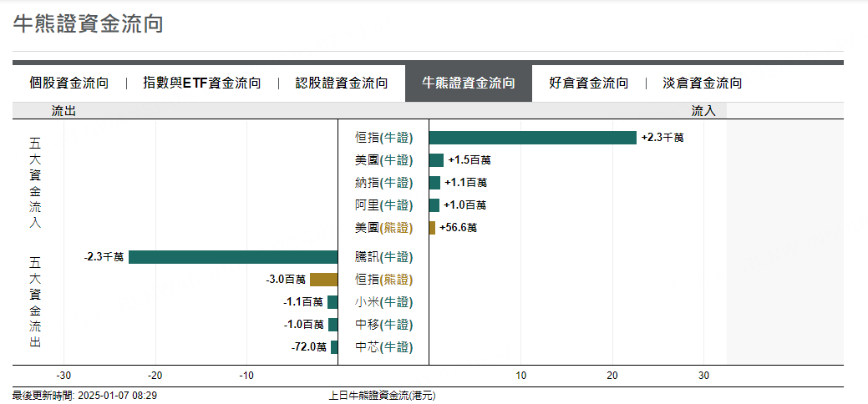The width and height of the screenshot is (868, 404).
Task: Switch to 指數與ETF資金流向 tab
Action: tap(202, 83)
